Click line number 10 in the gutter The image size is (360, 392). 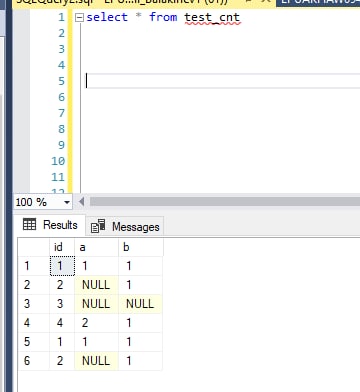[58, 161]
